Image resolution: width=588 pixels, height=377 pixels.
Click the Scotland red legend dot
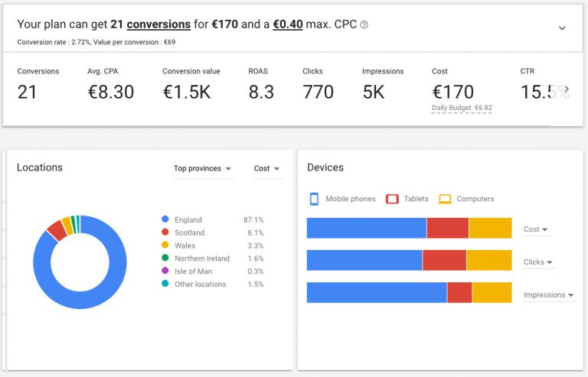[x=165, y=232]
